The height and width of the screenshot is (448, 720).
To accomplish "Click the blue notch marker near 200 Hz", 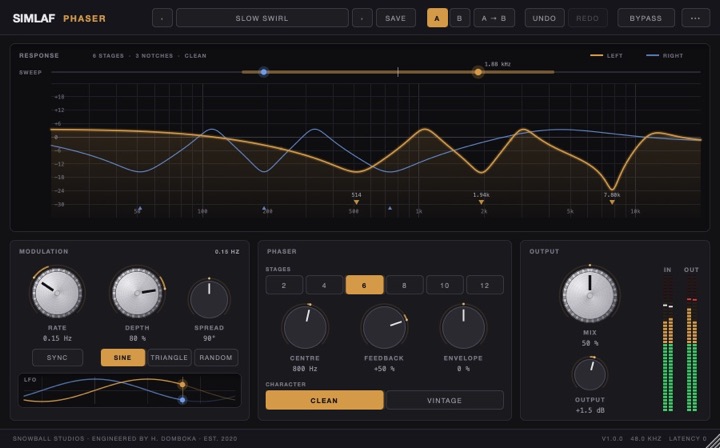I will coord(264,208).
